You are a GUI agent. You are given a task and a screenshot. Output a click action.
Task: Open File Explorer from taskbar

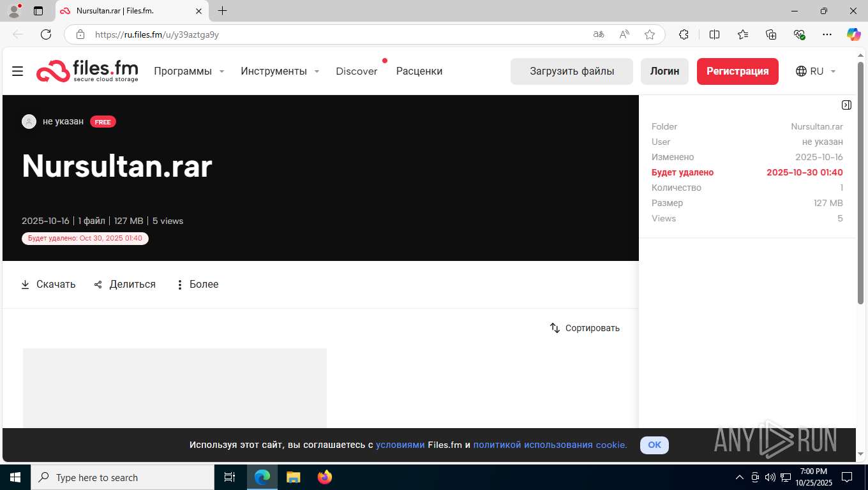pyautogui.click(x=293, y=477)
